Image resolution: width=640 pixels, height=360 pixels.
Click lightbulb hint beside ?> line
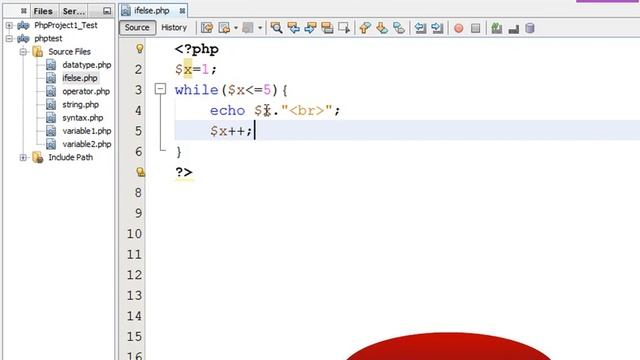tap(140, 172)
